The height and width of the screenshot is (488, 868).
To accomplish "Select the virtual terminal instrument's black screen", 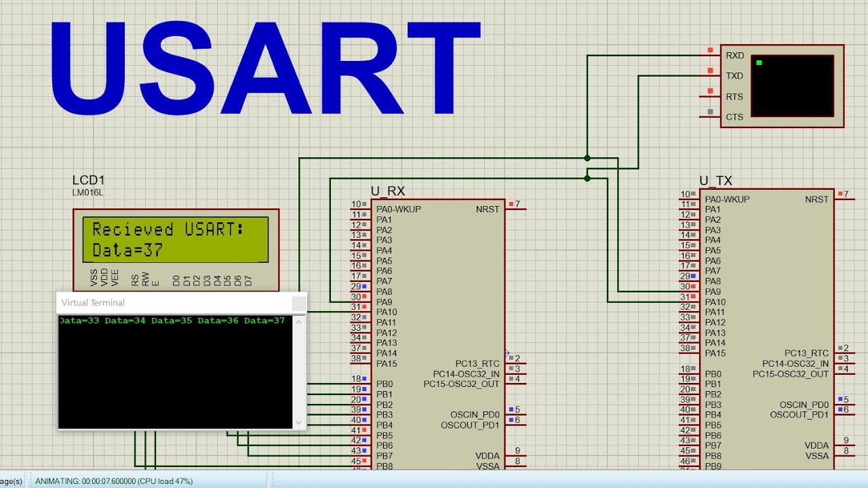I will click(793, 86).
